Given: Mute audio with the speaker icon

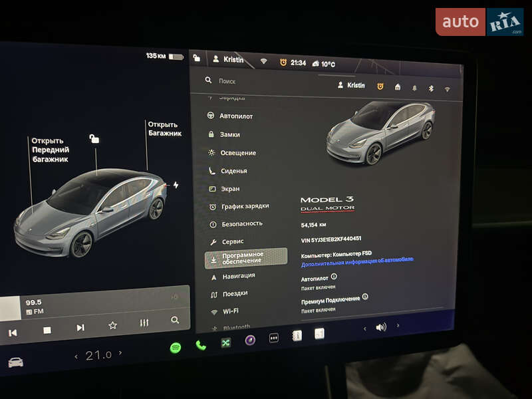Looking at the screenshot, I should pyautogui.click(x=380, y=328).
